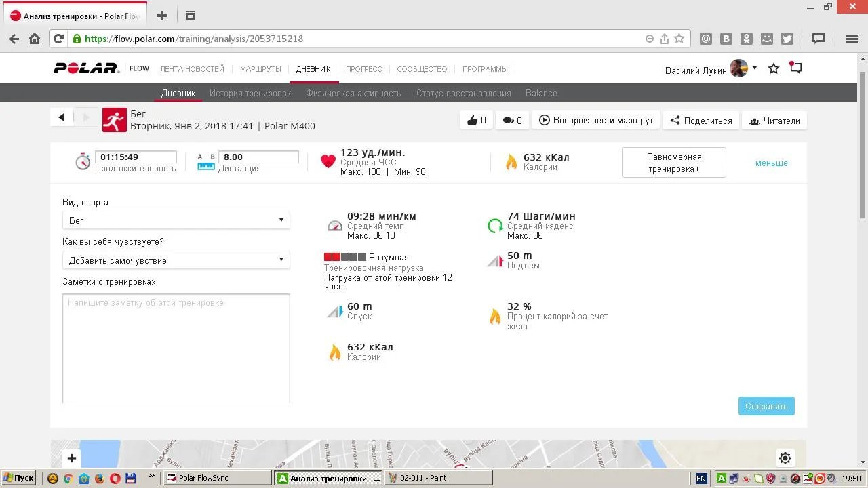Image resolution: width=868 pixels, height=488 pixels.
Task: Click the red running sport icon
Action: [x=115, y=120]
